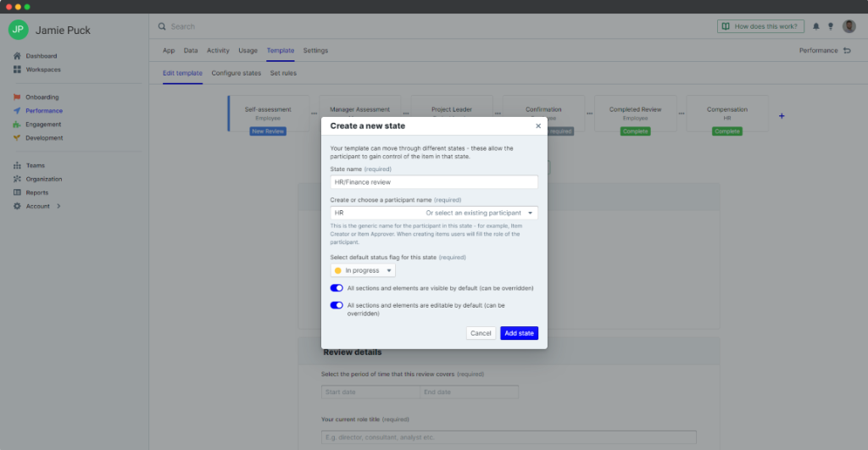Select the Edit template subtab

183,73
